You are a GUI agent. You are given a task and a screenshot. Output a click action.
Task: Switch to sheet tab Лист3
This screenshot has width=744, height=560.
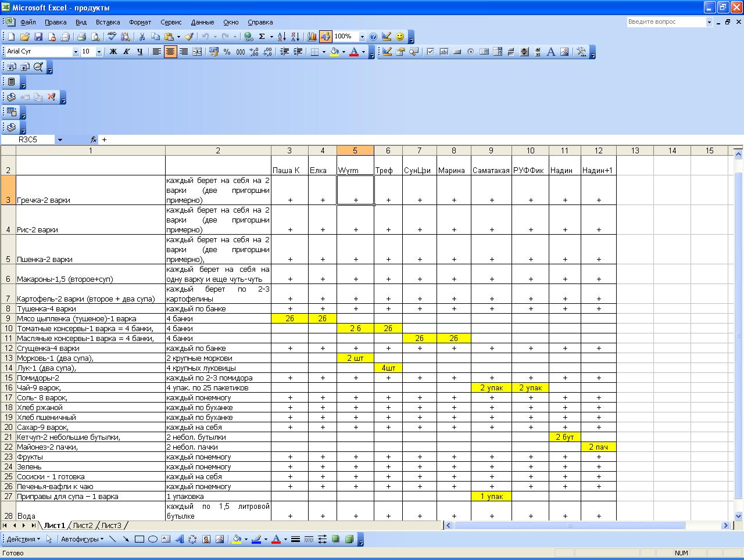click(111, 525)
